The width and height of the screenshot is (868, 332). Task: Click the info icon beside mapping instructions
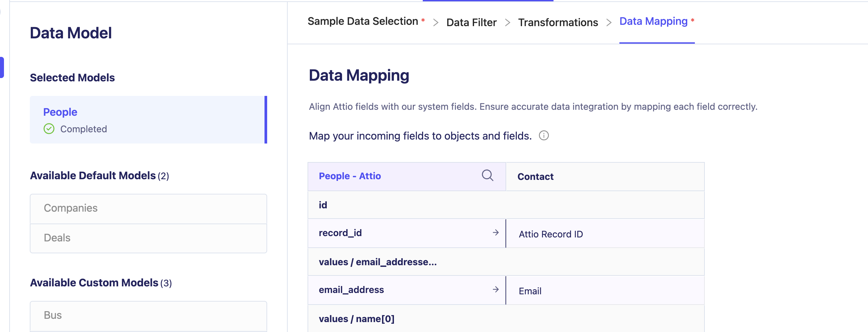tap(544, 136)
